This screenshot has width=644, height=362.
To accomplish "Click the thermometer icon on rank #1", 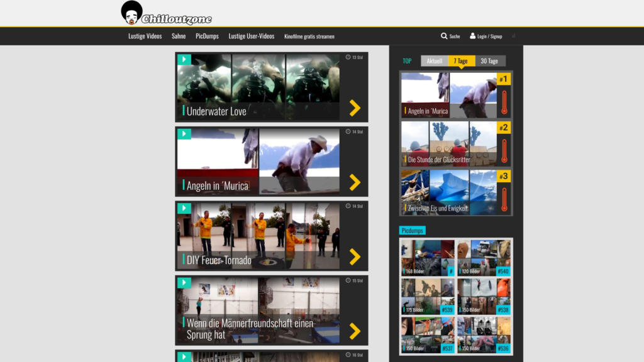I will click(504, 102).
